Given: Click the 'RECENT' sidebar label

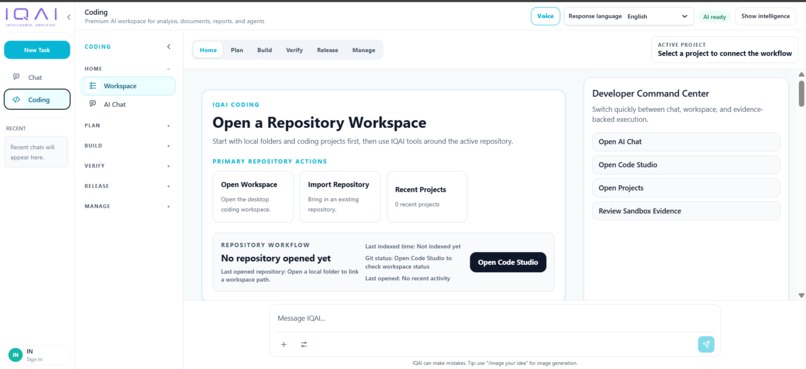Looking at the screenshot, I should 16,128.
